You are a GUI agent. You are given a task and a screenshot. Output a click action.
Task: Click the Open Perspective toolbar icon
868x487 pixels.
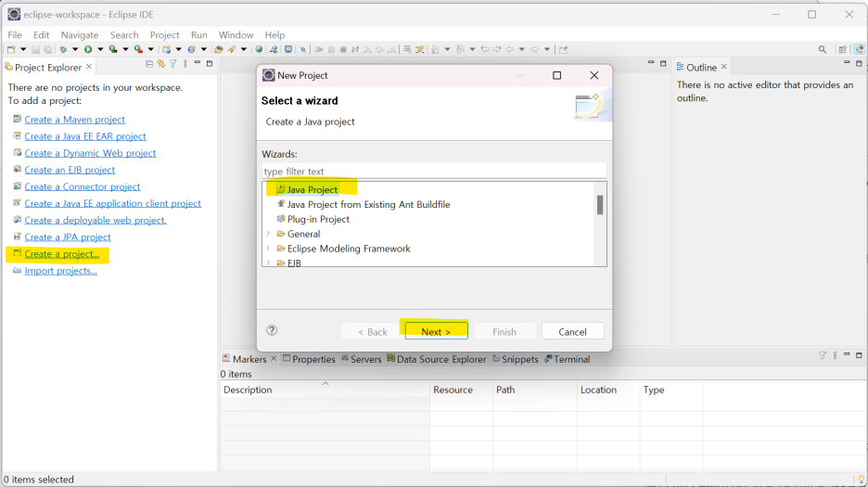[843, 49]
